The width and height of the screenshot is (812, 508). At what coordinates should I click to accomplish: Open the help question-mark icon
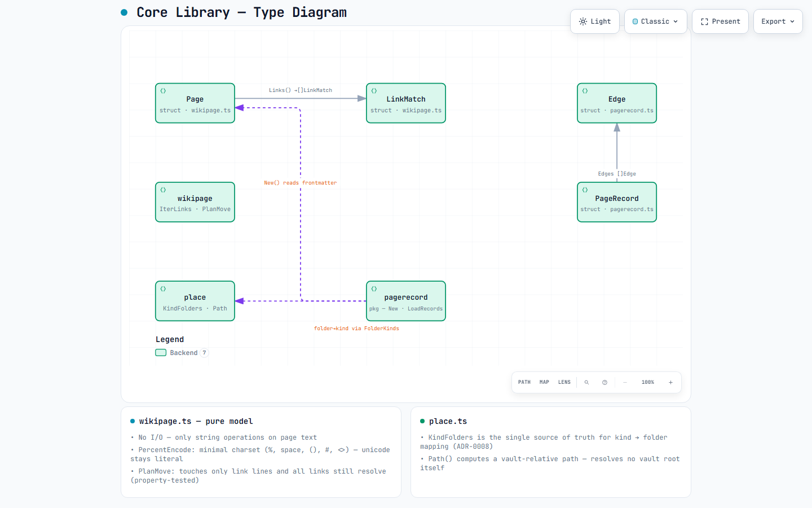pos(604,382)
